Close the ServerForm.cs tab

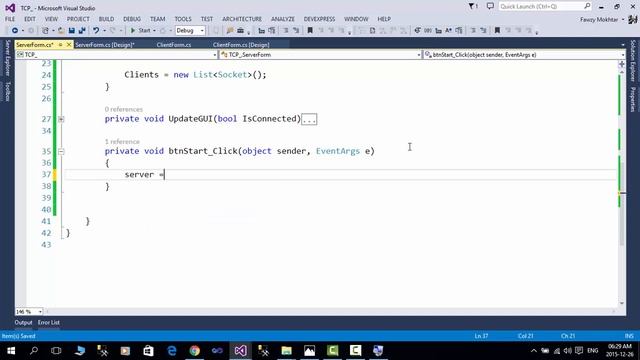click(x=69, y=44)
